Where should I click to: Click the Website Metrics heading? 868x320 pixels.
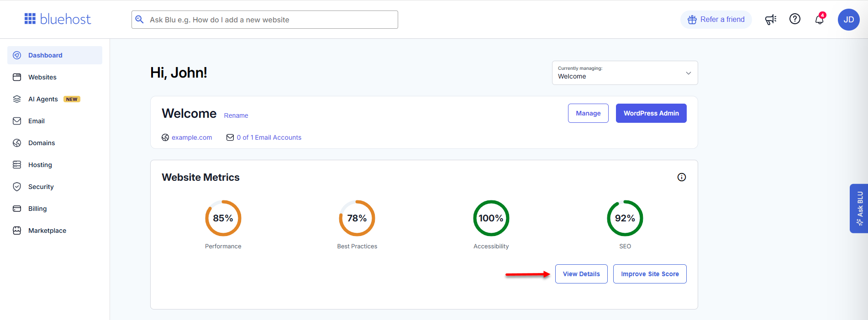pos(200,177)
